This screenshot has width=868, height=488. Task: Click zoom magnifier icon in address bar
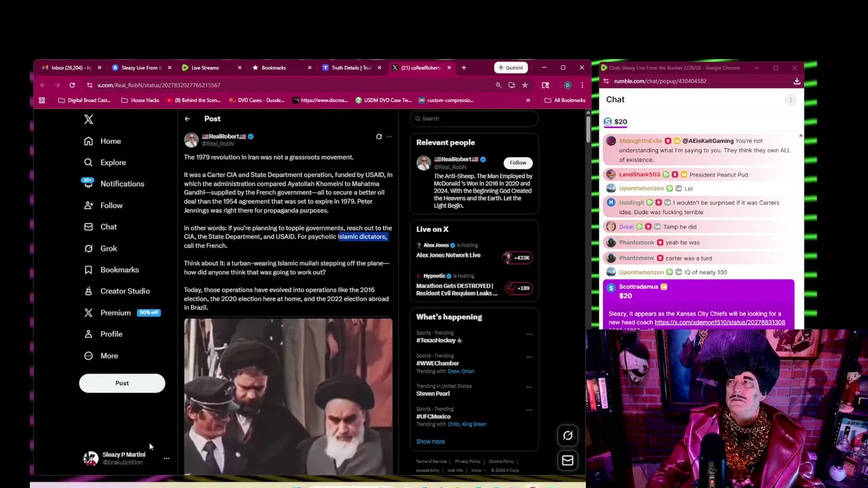coord(498,85)
